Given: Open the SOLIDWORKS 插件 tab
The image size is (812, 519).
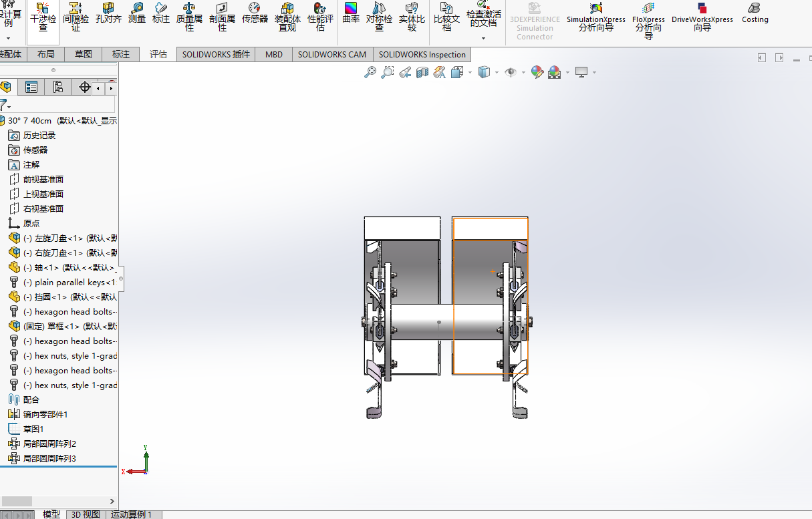Looking at the screenshot, I should click(216, 54).
